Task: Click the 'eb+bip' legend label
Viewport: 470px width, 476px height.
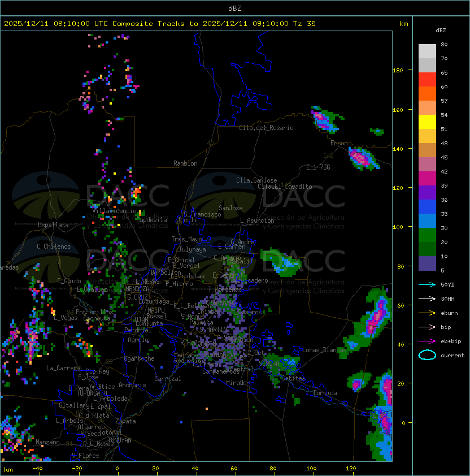Action: coord(451,341)
